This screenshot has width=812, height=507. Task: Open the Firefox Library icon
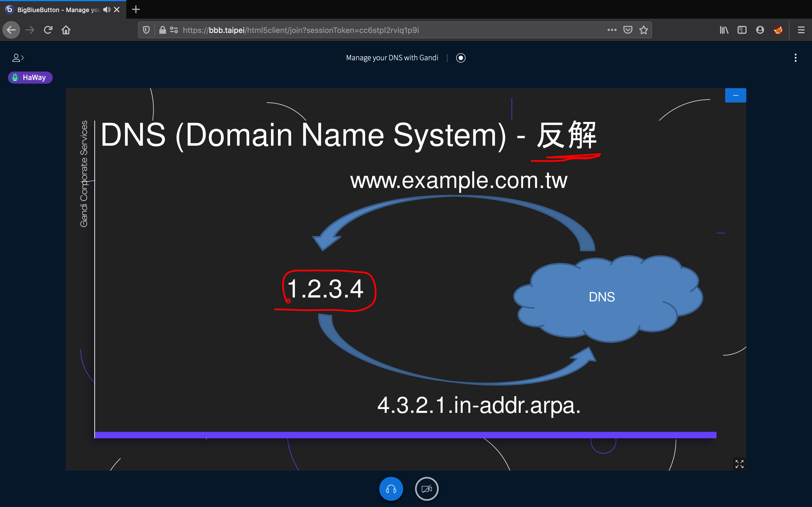[724, 30]
